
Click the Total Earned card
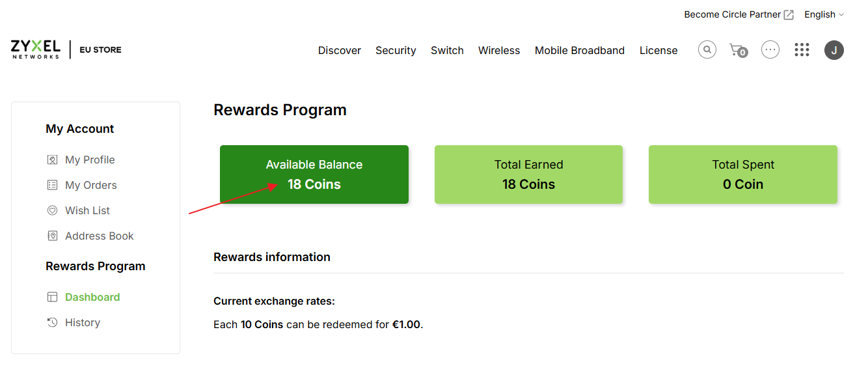[528, 174]
